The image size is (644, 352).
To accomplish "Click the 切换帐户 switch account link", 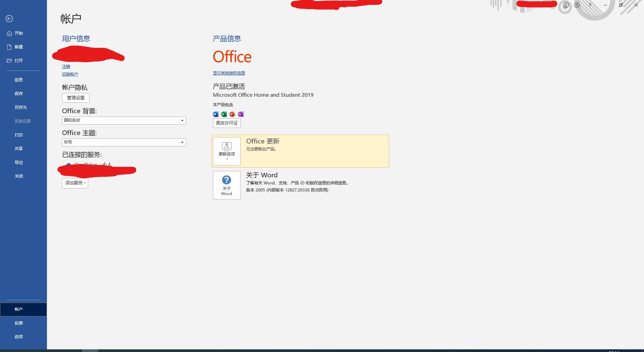I will pyautogui.click(x=70, y=74).
